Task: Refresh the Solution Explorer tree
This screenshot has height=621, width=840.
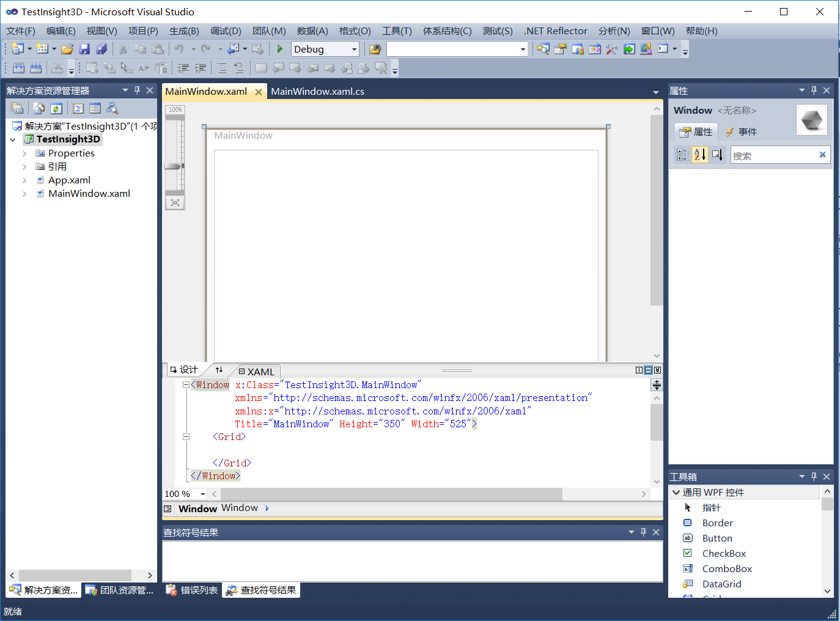Action: click(x=56, y=108)
